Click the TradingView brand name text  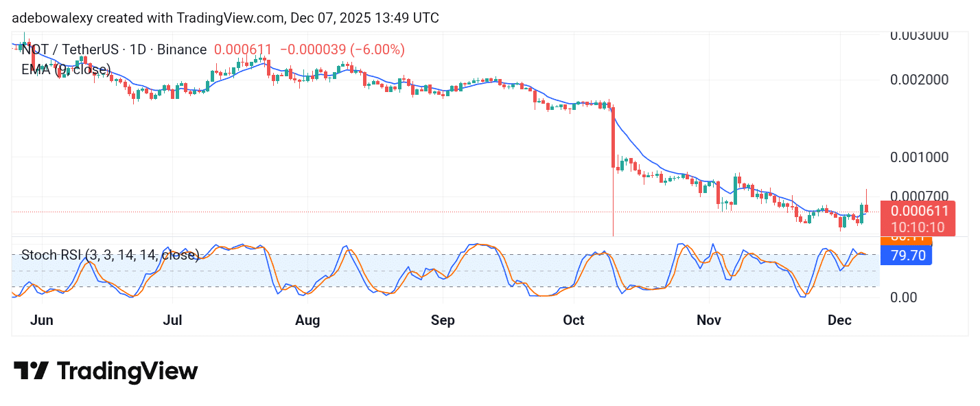click(x=127, y=372)
